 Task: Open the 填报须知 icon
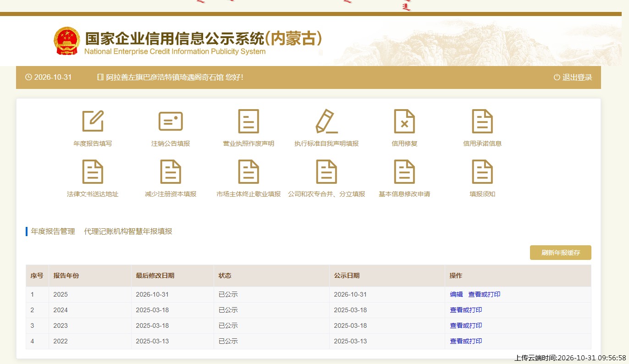[x=482, y=171]
